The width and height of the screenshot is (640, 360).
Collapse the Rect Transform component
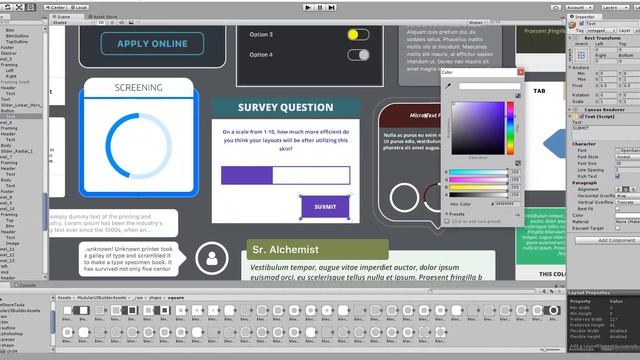tap(570, 38)
